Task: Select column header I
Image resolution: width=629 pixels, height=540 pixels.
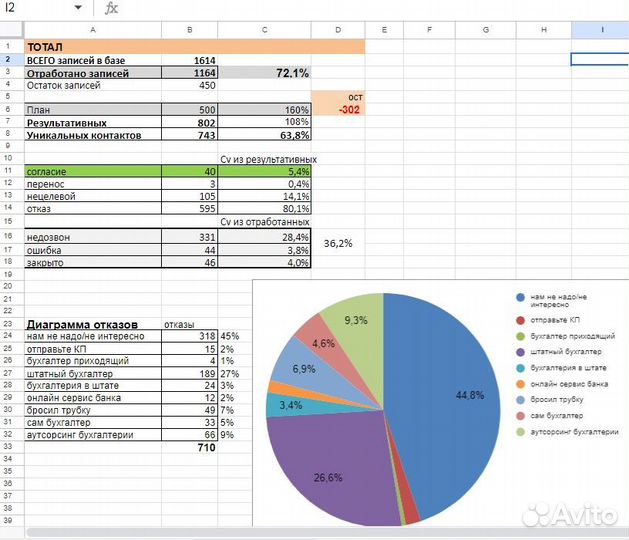Action: (600, 30)
